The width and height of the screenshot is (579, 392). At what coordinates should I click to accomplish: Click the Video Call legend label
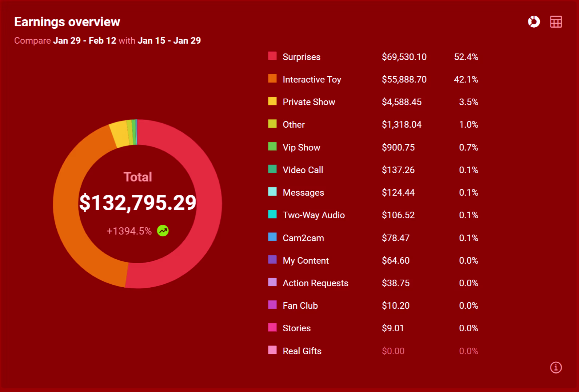tap(303, 170)
